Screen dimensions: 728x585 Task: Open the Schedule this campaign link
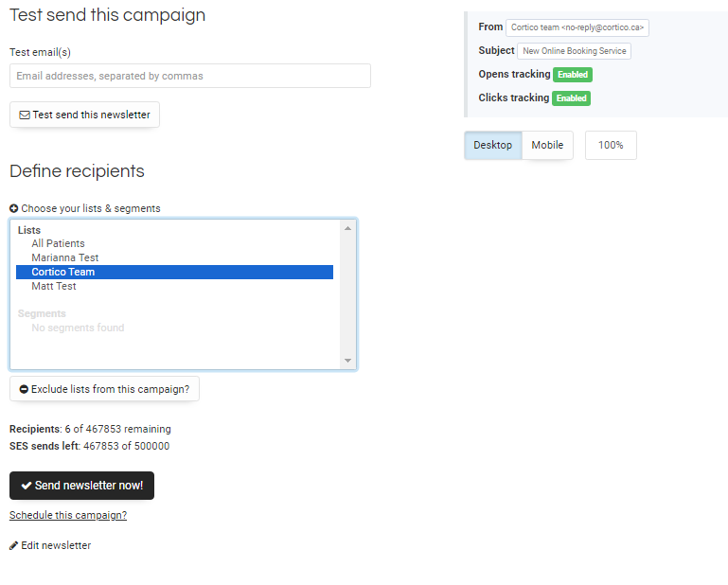point(68,515)
